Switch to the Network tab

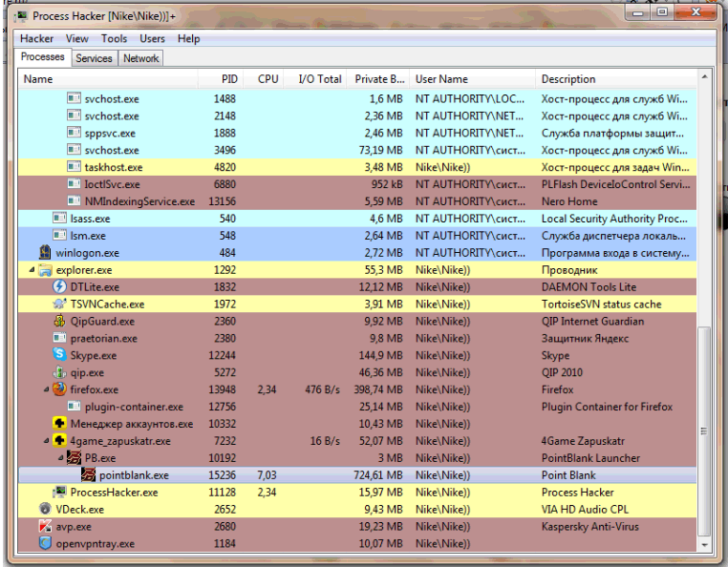click(x=140, y=58)
